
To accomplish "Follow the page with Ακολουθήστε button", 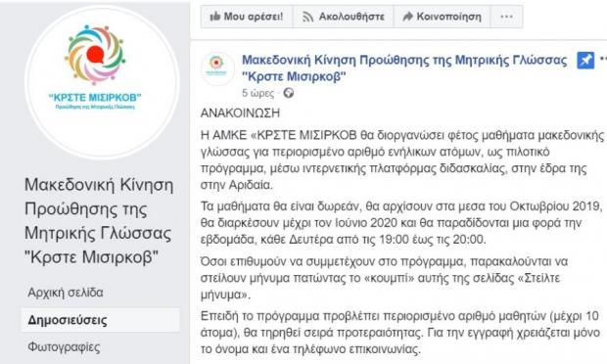I will tap(344, 17).
